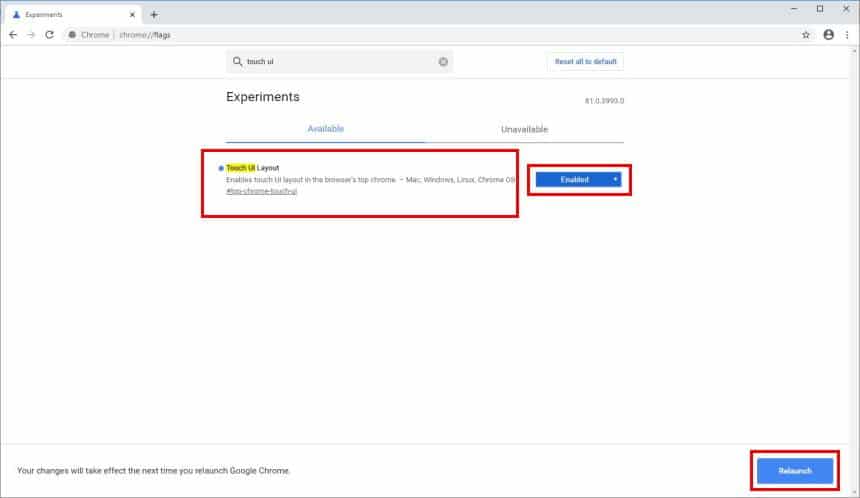860x498 pixels.
Task: Open the #top-chrome-touch-ui flag link
Action: [x=261, y=191]
